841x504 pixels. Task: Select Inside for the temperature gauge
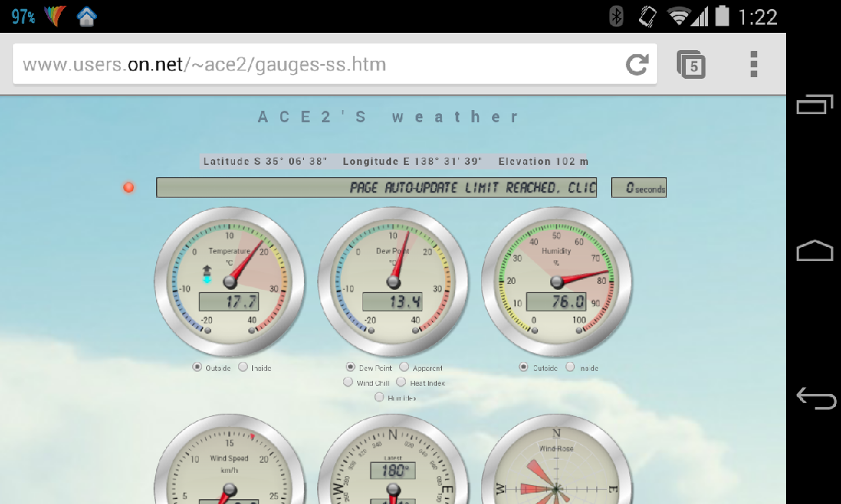pyautogui.click(x=243, y=367)
